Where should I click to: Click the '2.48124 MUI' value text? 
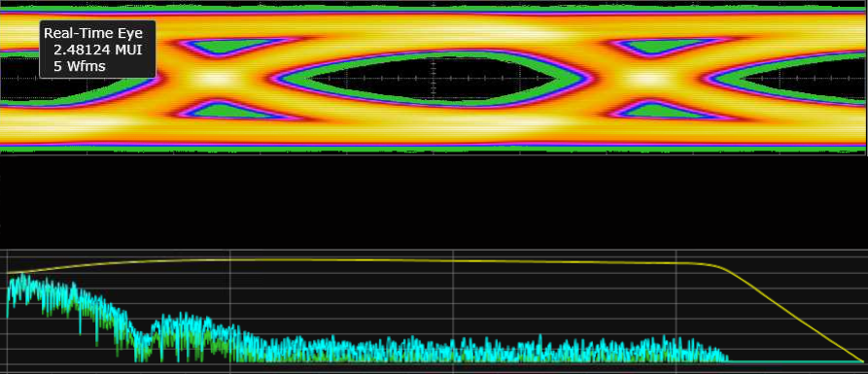tap(98, 50)
